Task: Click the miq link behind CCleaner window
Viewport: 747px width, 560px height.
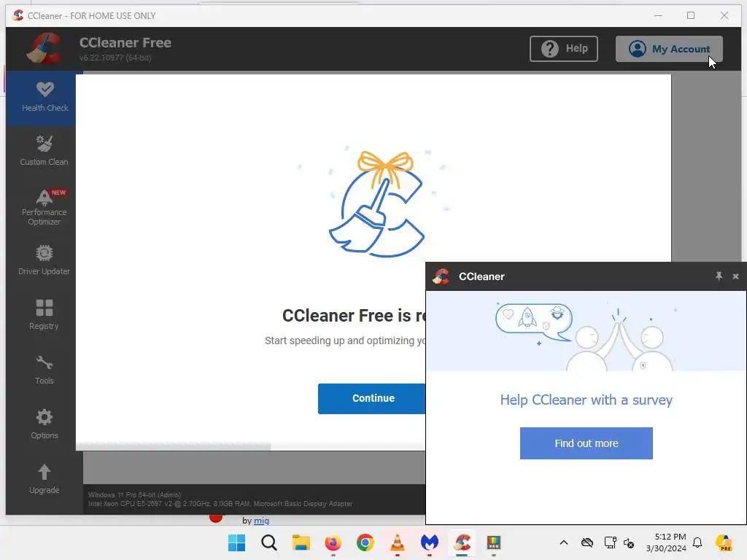Action: (261, 521)
